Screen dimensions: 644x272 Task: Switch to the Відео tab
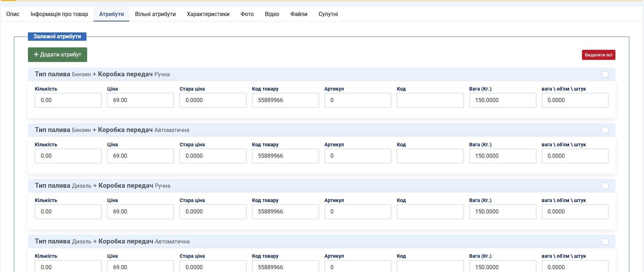272,14
